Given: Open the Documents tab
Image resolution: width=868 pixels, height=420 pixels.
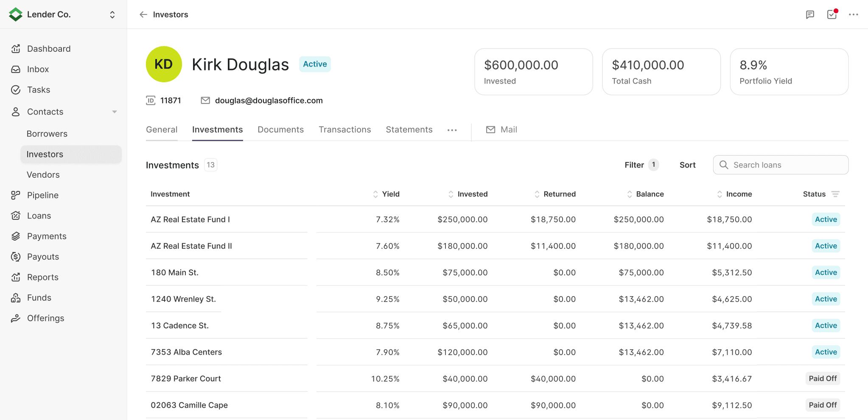Looking at the screenshot, I should coord(280,129).
